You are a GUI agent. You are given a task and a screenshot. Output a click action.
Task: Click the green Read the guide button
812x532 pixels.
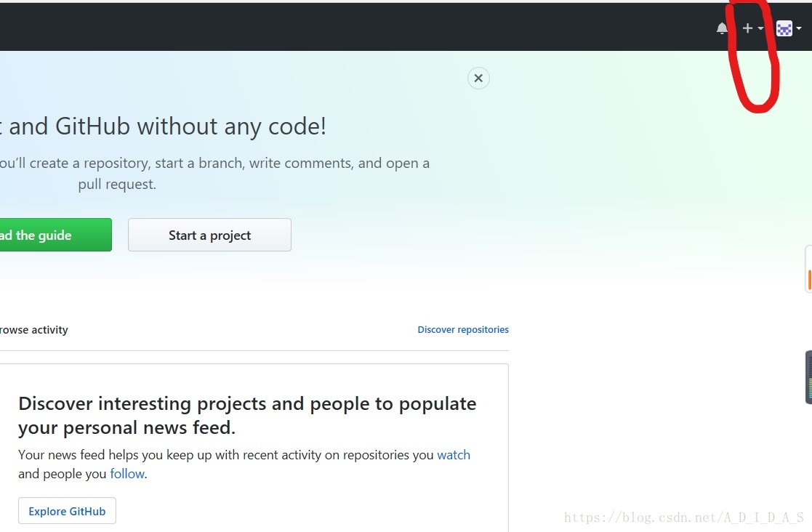pos(55,235)
